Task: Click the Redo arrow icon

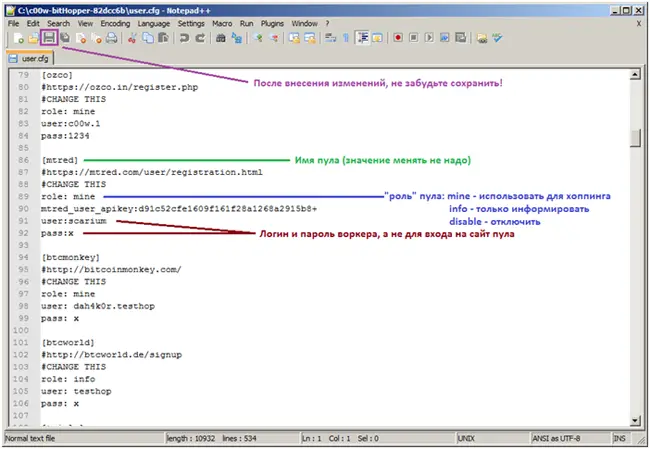Action: click(x=201, y=38)
